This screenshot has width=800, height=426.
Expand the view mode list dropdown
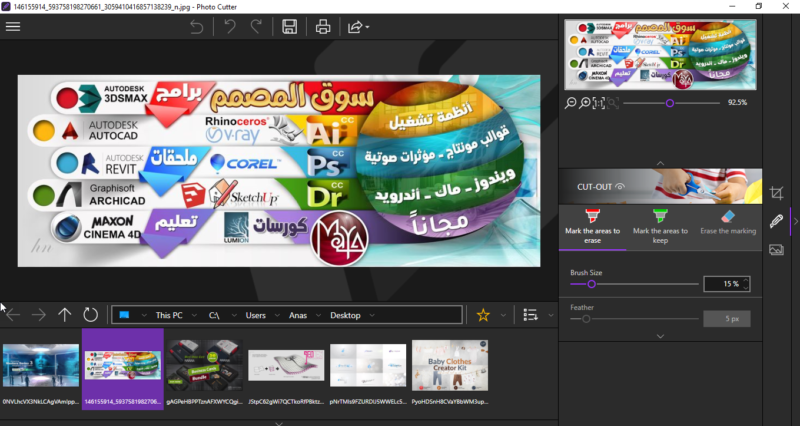(550, 315)
